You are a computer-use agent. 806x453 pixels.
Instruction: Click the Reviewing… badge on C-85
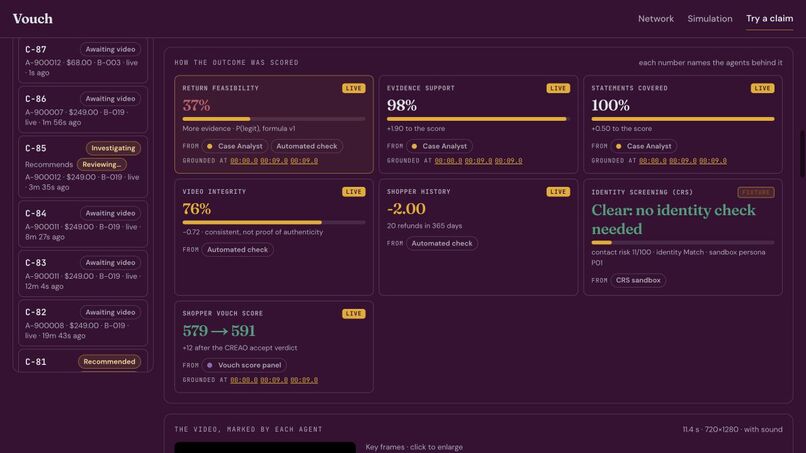pos(101,165)
